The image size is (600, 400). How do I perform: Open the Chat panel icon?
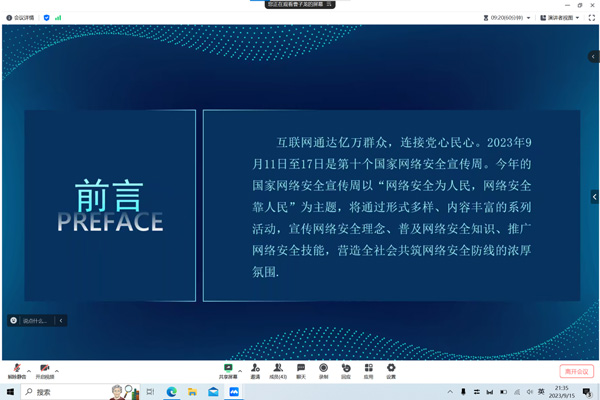click(300, 369)
